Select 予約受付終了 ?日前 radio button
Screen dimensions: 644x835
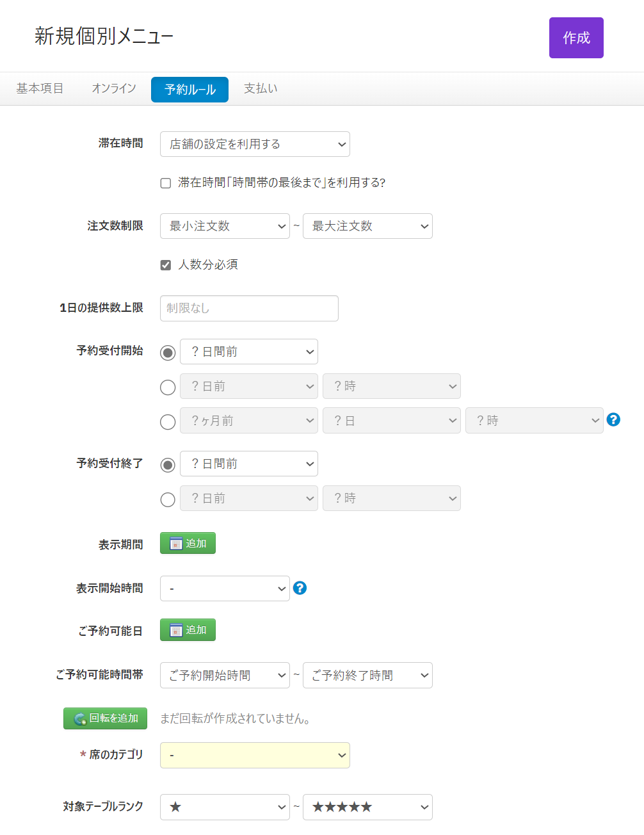(x=168, y=499)
